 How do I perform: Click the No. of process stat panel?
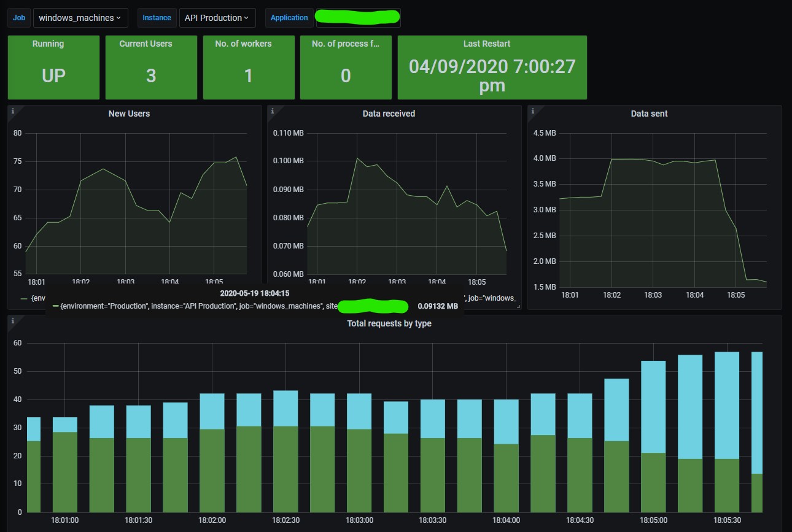coord(346,67)
